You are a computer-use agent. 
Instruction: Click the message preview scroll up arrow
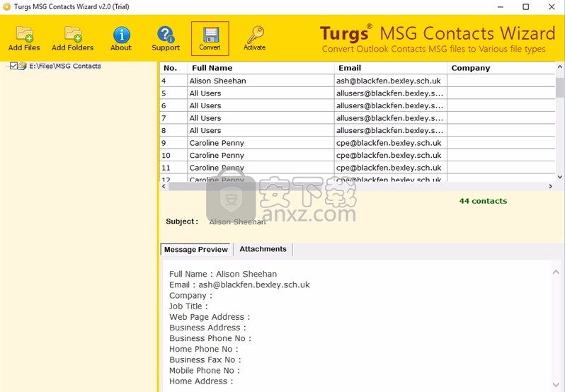coord(556,272)
